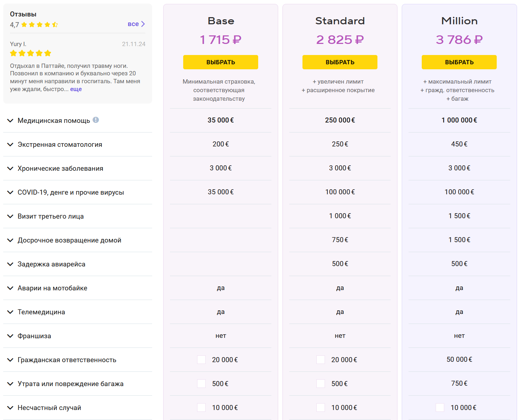The height and width of the screenshot is (420, 526).
Task: Click the arrow icon beside 'все' reviews
Action: pos(143,24)
